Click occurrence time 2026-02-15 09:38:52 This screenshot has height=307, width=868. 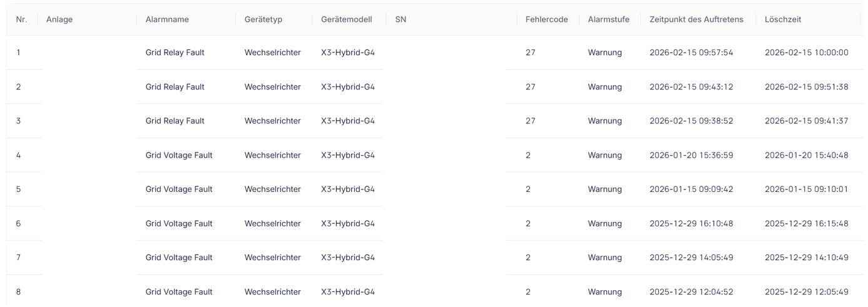691,121
